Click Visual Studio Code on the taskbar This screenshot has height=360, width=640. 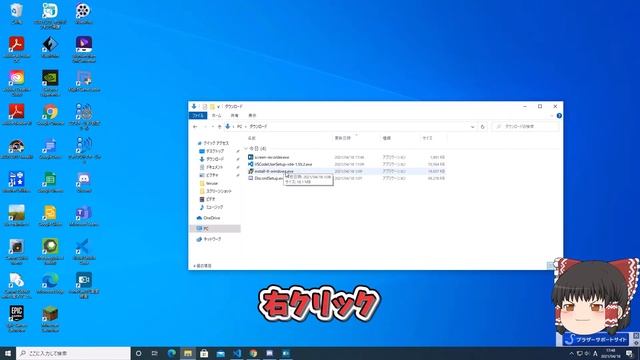pos(237,353)
